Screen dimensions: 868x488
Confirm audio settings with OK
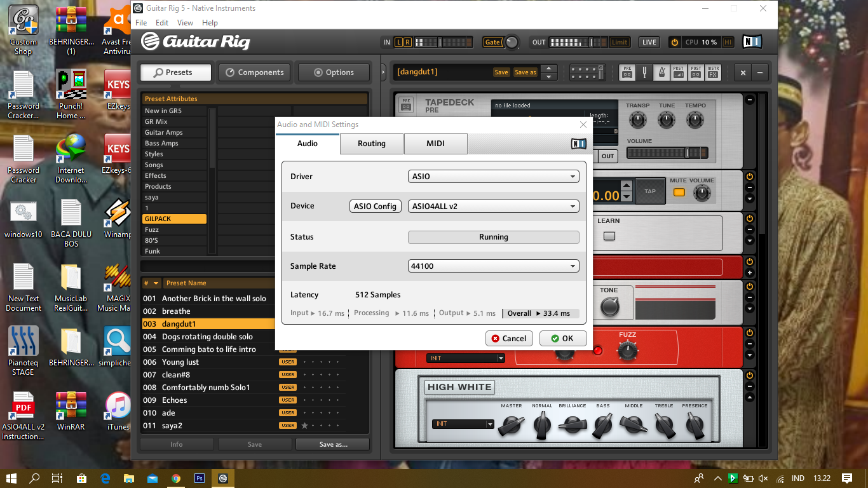tap(562, 339)
